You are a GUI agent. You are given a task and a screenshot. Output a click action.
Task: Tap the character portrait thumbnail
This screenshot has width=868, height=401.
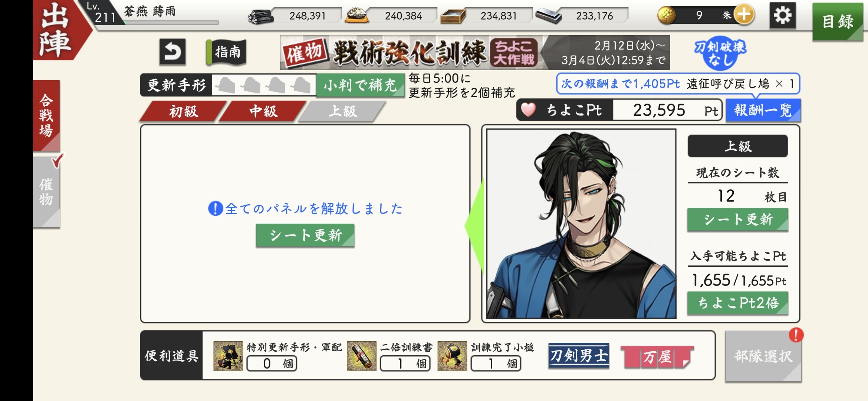[x=581, y=224]
